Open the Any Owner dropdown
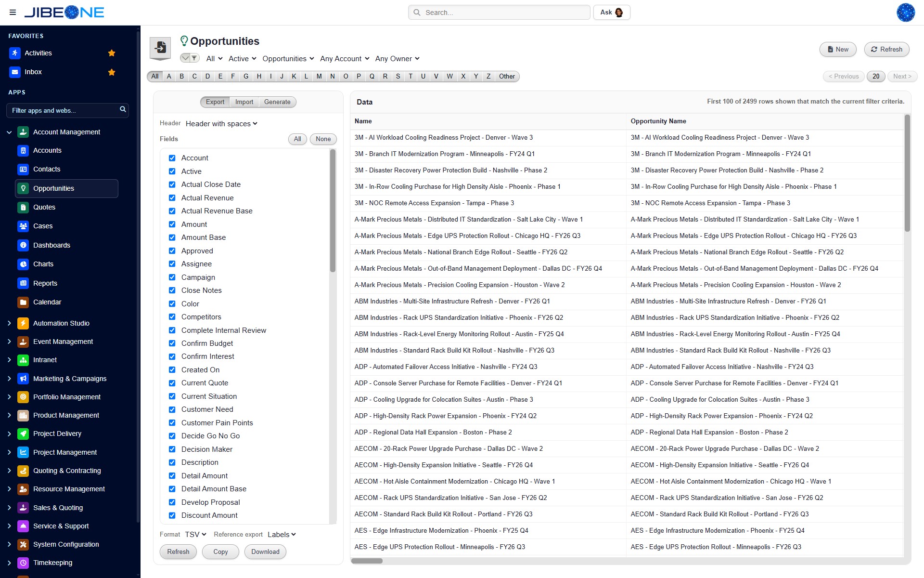This screenshot has width=924, height=578. point(398,59)
